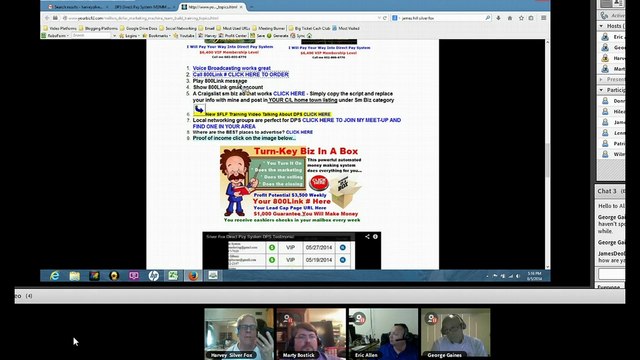640x360 pixels.
Task: Open the round gold icon in taskbar
Action: pyautogui.click(x=114, y=276)
